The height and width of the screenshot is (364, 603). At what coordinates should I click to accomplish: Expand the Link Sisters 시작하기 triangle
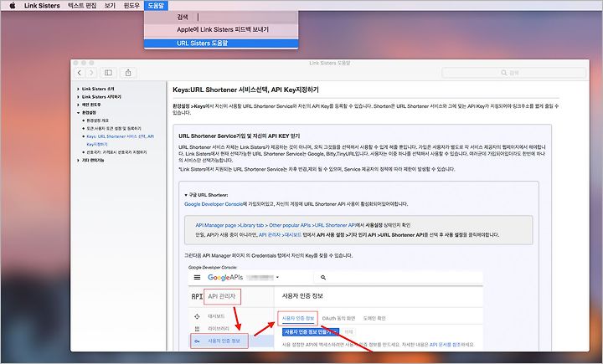coord(78,97)
